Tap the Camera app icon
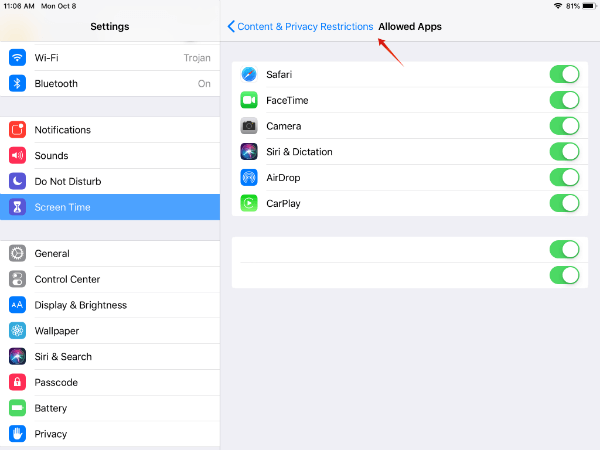The image size is (600, 450). tap(249, 126)
